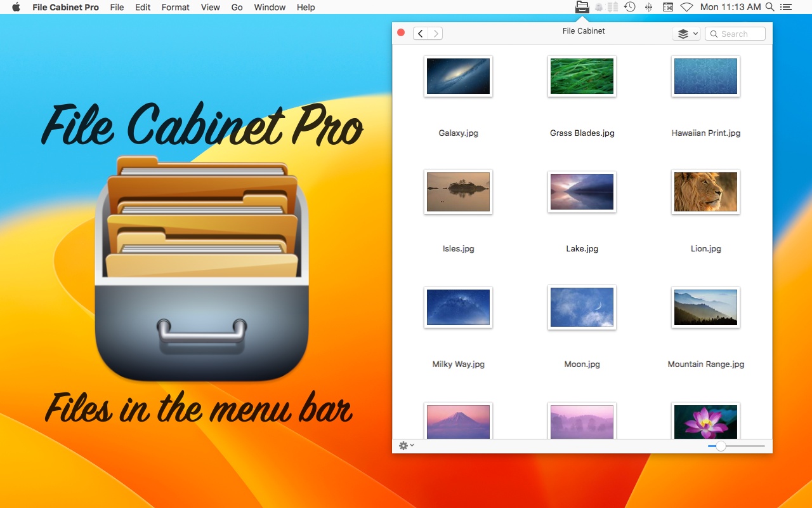Click the Bluetooth menu bar icon
The height and width of the screenshot is (508, 812).
tap(648, 7)
